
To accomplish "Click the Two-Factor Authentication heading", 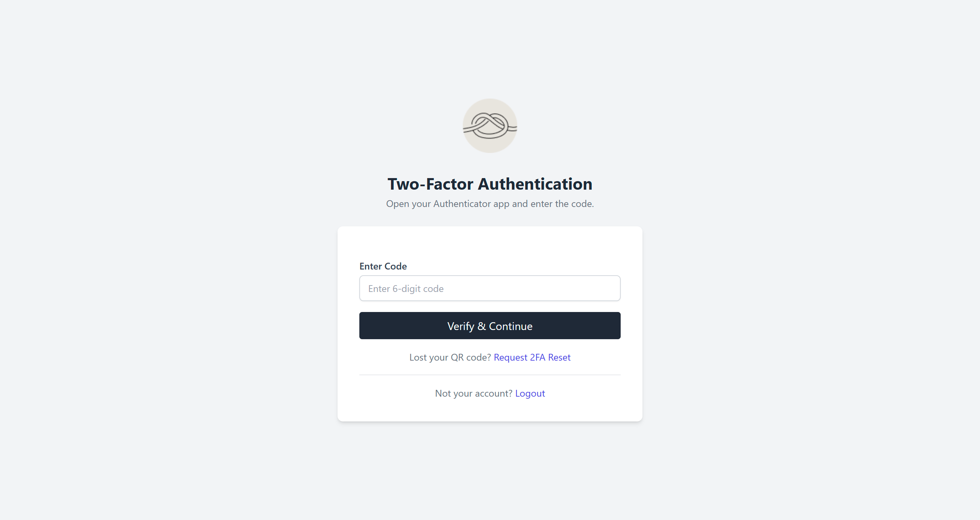I will point(490,184).
